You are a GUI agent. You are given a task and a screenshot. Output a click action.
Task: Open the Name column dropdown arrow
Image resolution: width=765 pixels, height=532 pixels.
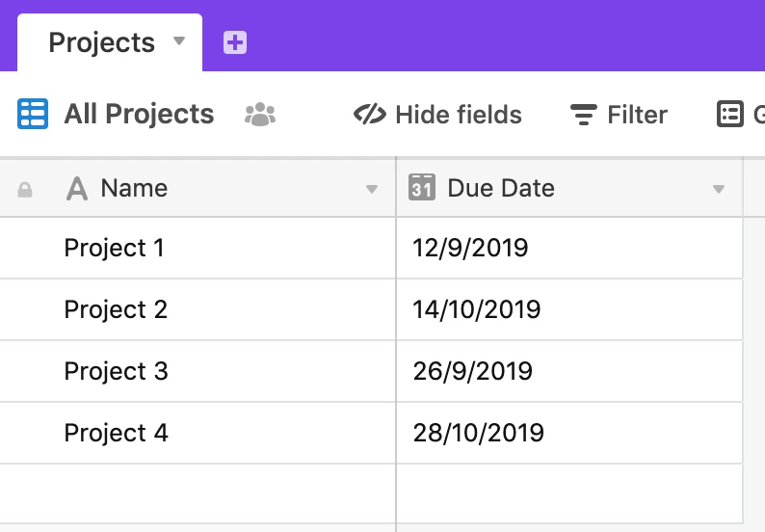(x=372, y=189)
